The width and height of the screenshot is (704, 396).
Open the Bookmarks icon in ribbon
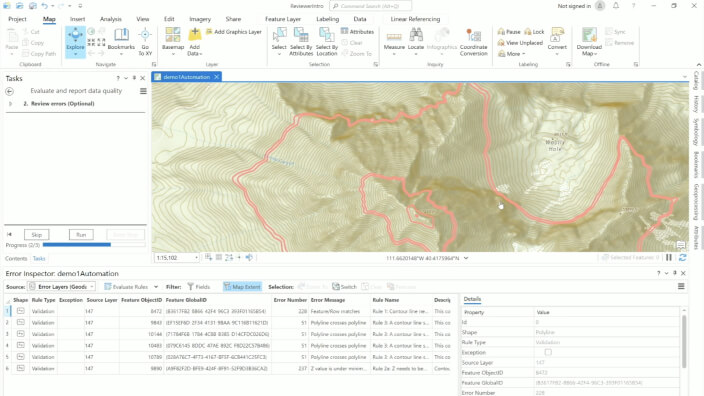tap(121, 39)
